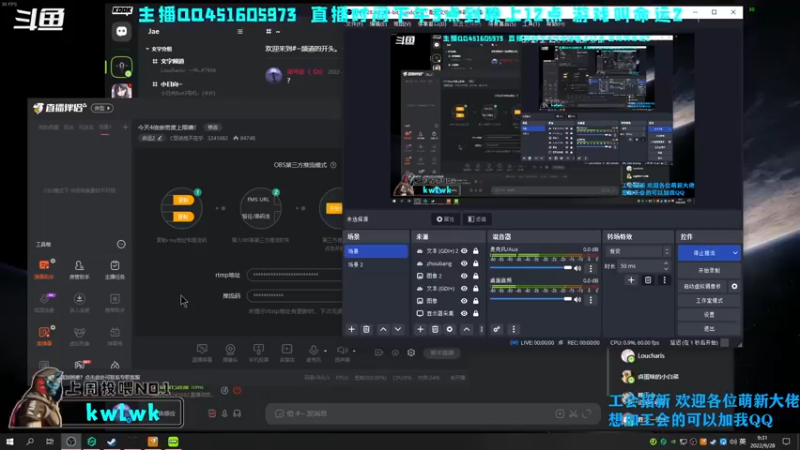The image size is (800, 450).
Task: Move selected scene down in OBS
Action: click(398, 330)
